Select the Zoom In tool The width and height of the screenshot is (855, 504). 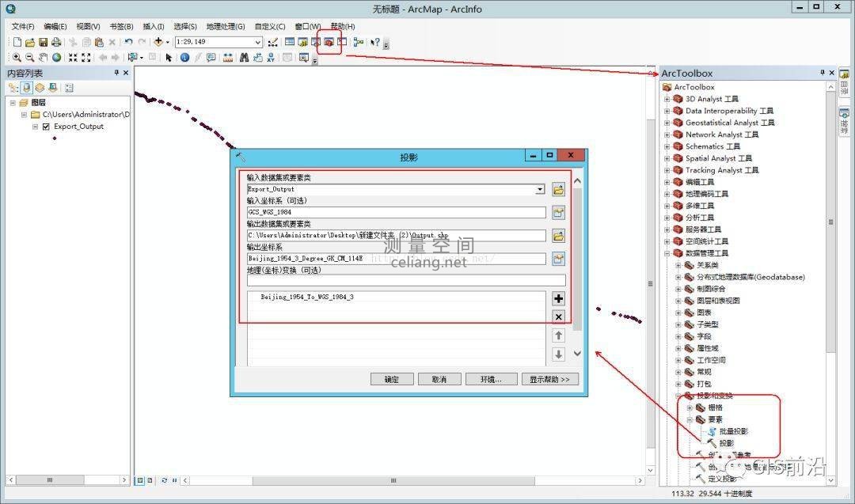pyautogui.click(x=17, y=57)
